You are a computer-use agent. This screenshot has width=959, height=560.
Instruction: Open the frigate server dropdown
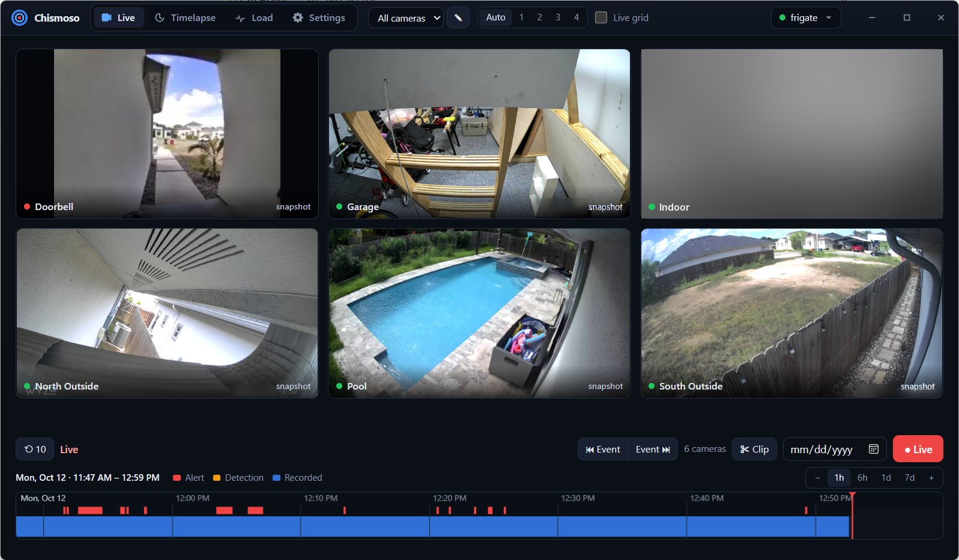pos(806,18)
